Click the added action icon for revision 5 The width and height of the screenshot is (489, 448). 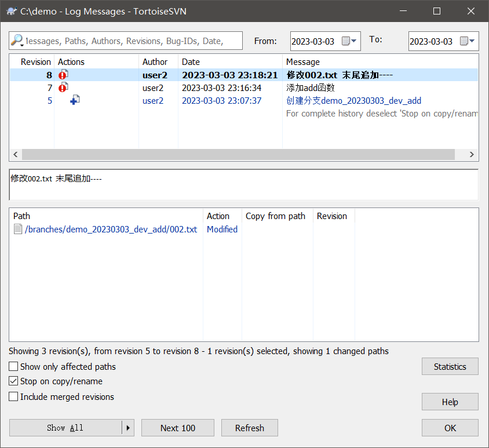point(75,100)
